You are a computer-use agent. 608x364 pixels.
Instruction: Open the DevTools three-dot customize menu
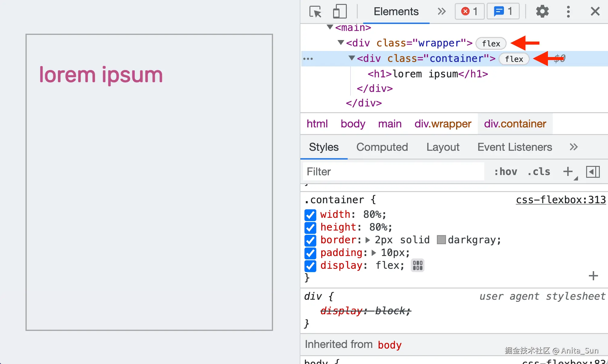pyautogui.click(x=568, y=12)
